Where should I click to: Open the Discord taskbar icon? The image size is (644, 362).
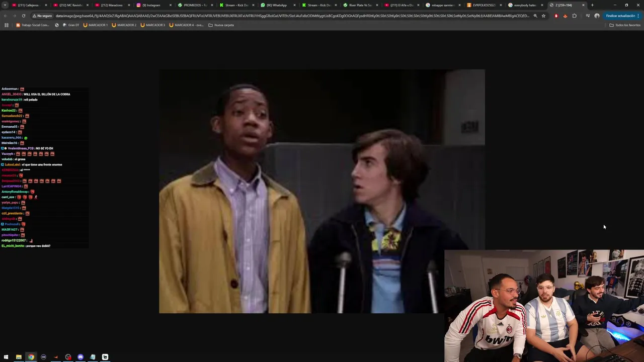tap(80, 357)
